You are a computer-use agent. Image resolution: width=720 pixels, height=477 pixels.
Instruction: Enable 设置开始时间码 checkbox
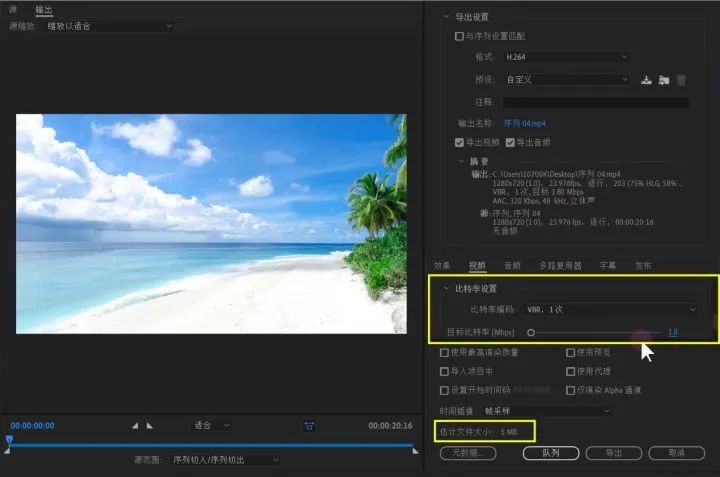coord(444,390)
